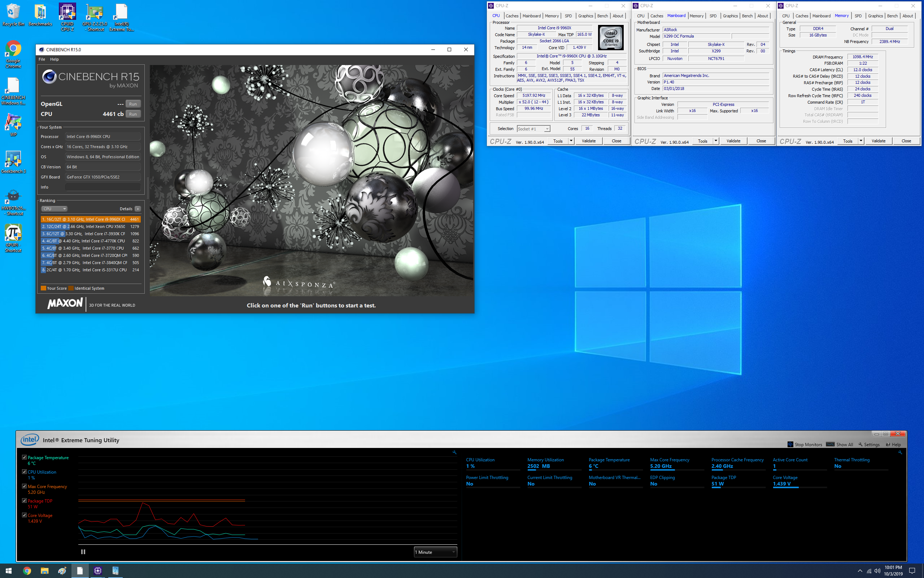The height and width of the screenshot is (578, 924).
Task: Click the wrench icon above monitor stats panel
Action: (900, 453)
